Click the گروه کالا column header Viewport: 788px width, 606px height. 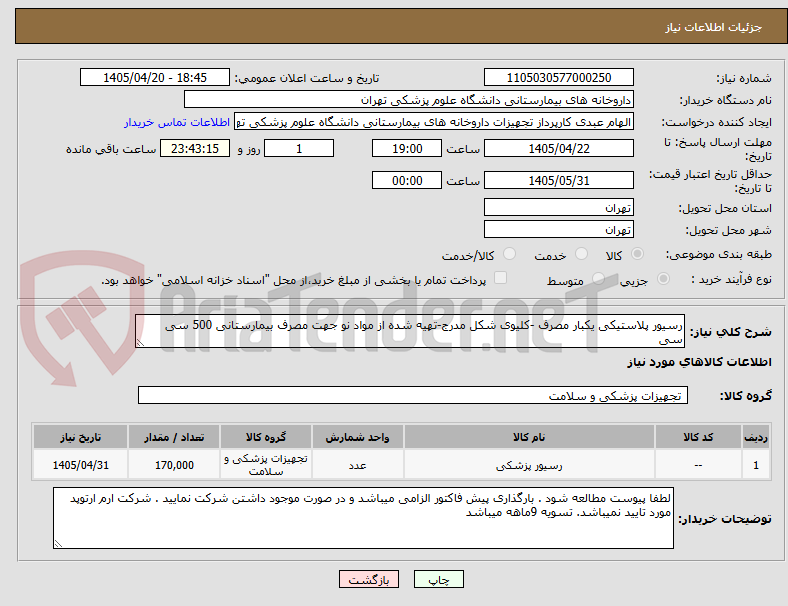click(x=266, y=437)
